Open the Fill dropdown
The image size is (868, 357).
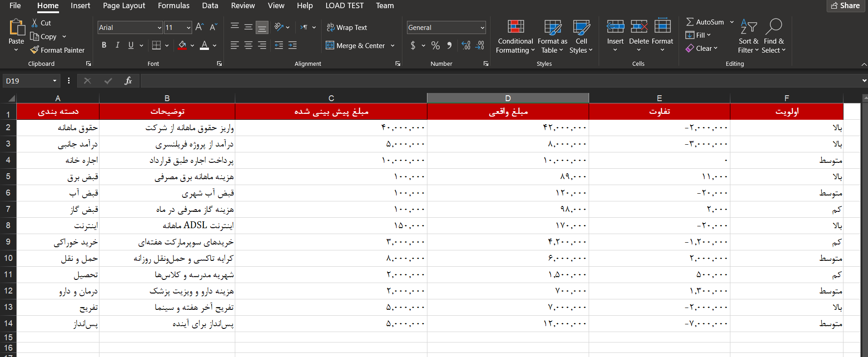(x=698, y=35)
